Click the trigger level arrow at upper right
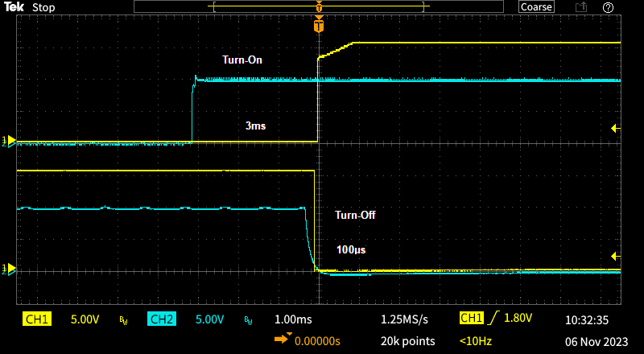The width and height of the screenshot is (644, 354). (616, 129)
